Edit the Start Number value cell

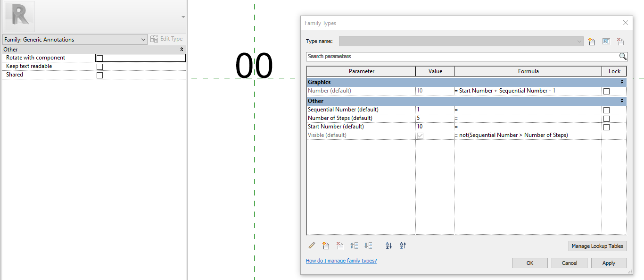(435, 127)
